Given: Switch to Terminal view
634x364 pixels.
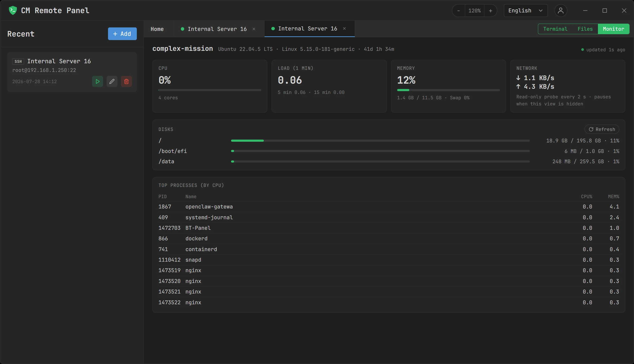Looking at the screenshot, I should 555,29.
